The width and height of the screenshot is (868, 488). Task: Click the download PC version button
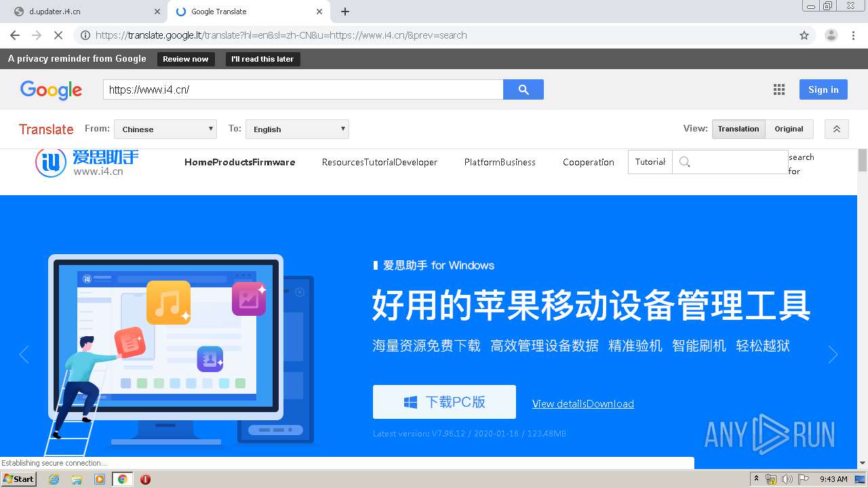(444, 402)
